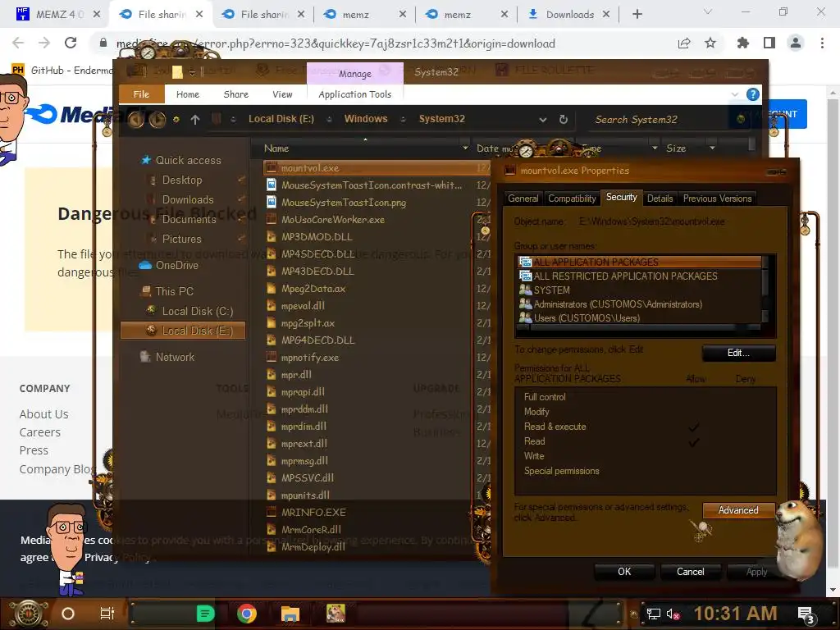Image resolution: width=840 pixels, height=630 pixels.
Task: Open the Share ribbon tab
Action: click(x=235, y=94)
